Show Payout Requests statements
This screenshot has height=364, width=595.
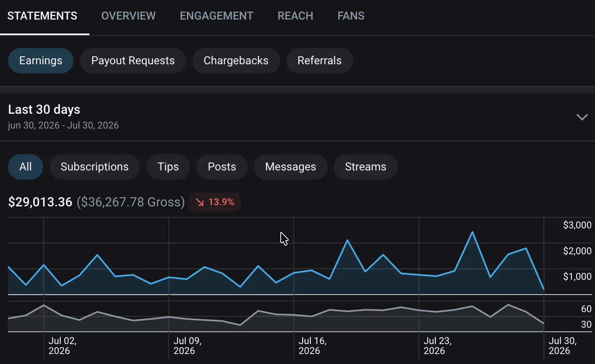coord(133,61)
